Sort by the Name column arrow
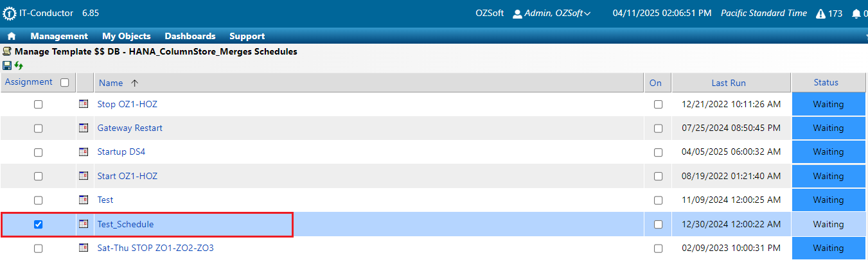This screenshot has height=260, width=868. tap(134, 83)
